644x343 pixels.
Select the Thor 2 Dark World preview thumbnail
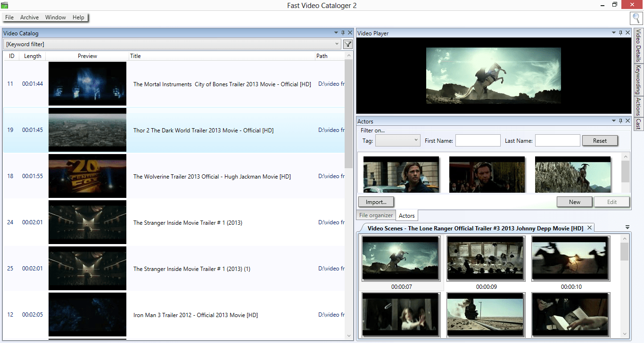(x=87, y=130)
